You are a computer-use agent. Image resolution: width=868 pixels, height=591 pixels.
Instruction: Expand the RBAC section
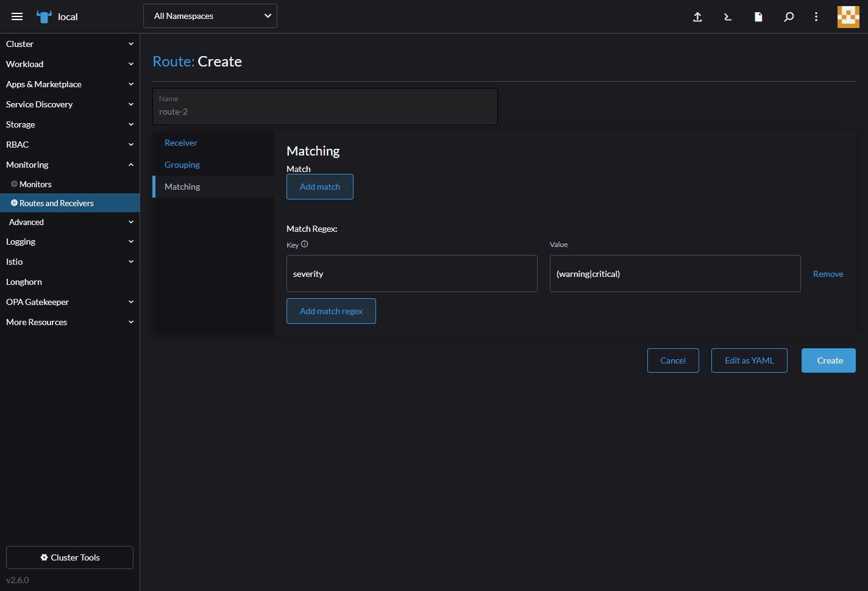pyautogui.click(x=69, y=145)
